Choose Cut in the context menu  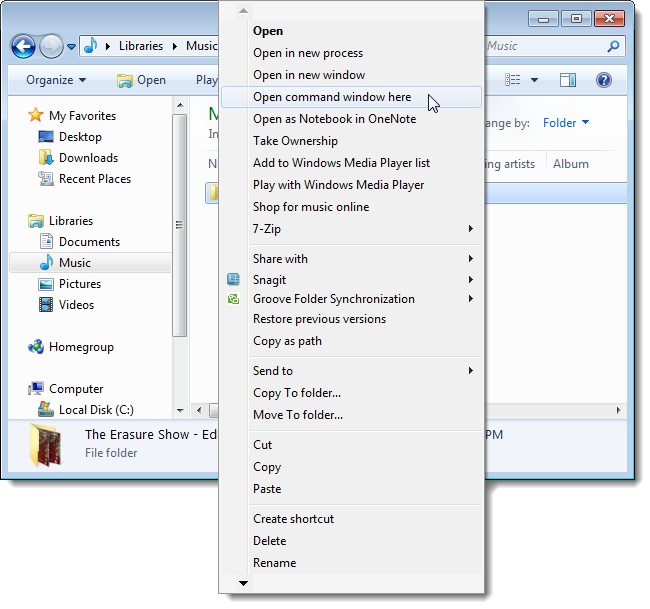[x=352, y=445]
